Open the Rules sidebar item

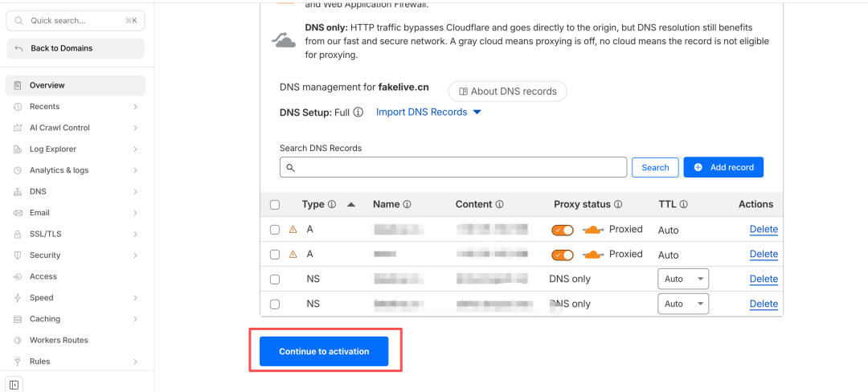(76, 361)
